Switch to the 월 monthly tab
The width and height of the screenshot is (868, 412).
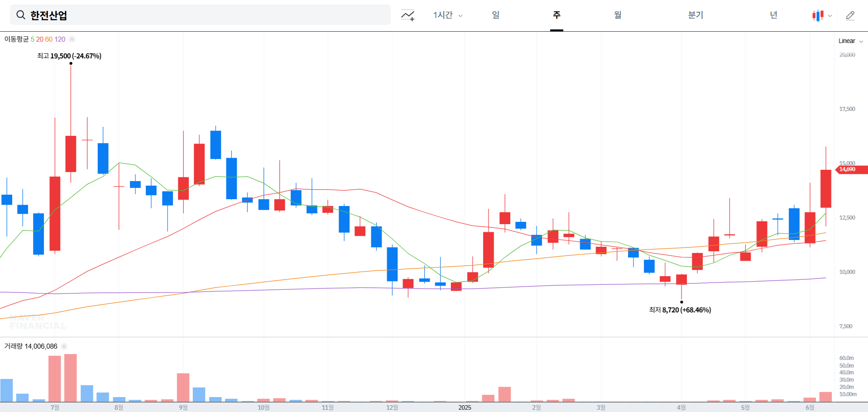(x=618, y=15)
